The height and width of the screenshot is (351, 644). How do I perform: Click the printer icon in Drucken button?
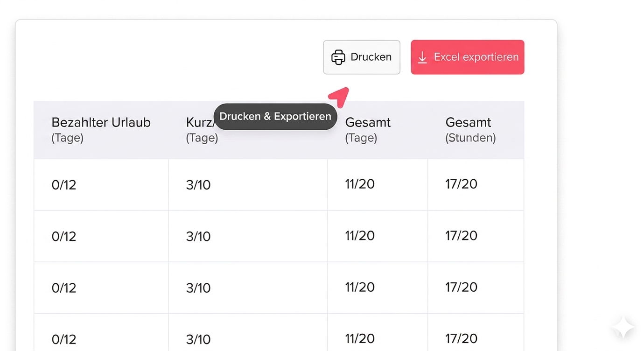(338, 57)
